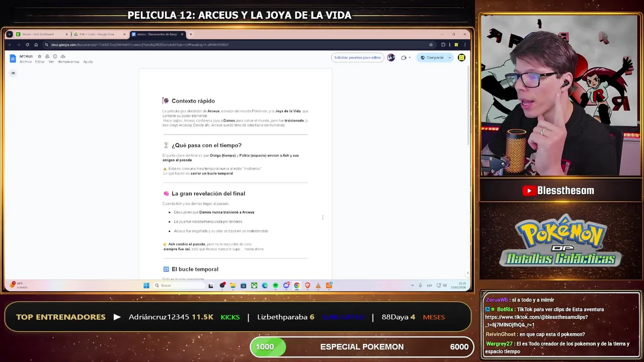Click the ¿Qué pasa con el tiempo? heading
Image resolution: width=644 pixels, height=362 pixels.
pyautogui.click(x=206, y=145)
